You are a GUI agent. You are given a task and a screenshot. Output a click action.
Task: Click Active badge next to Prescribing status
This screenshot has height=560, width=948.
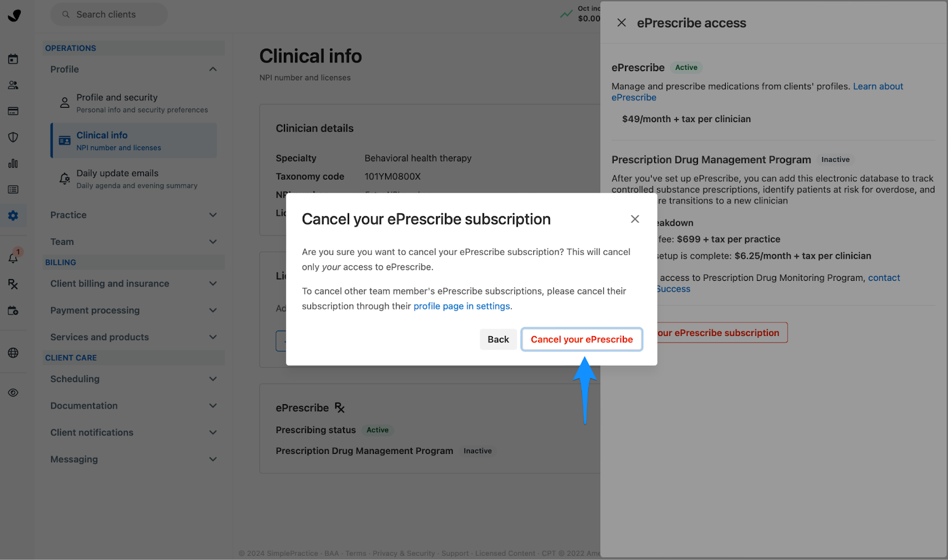tap(377, 430)
